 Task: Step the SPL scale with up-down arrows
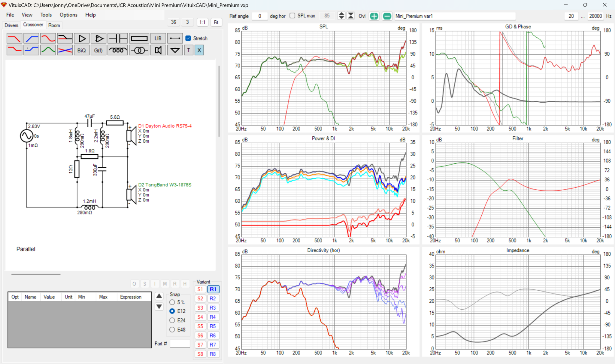coord(341,16)
